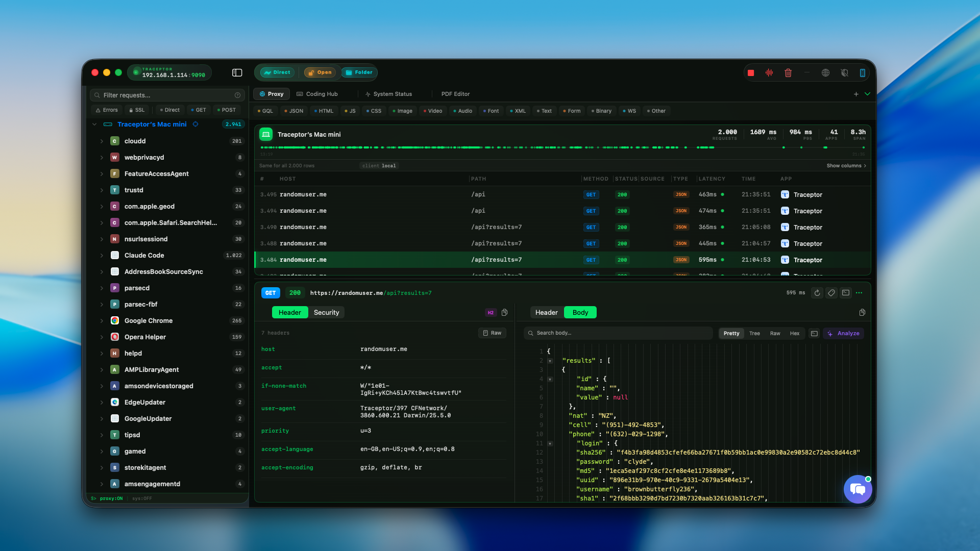Image resolution: width=980 pixels, height=551 pixels.
Task: Click the Raw headers button
Action: 492,333
